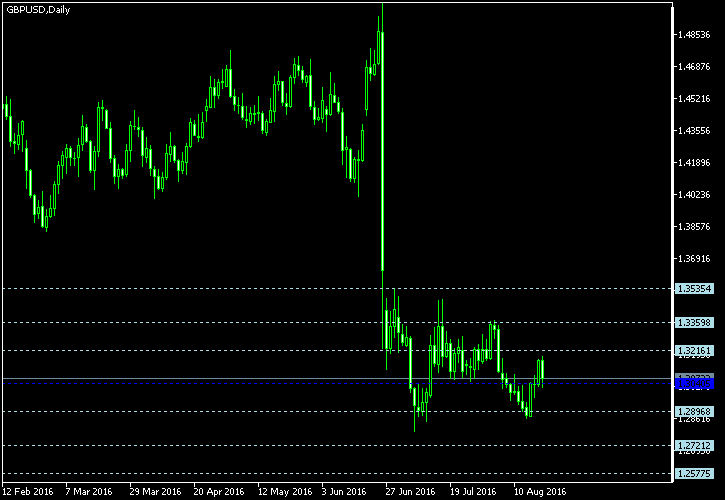The height and width of the screenshot is (500, 725).
Task: Click the 10 Aug 2016 date label
Action: (x=540, y=491)
